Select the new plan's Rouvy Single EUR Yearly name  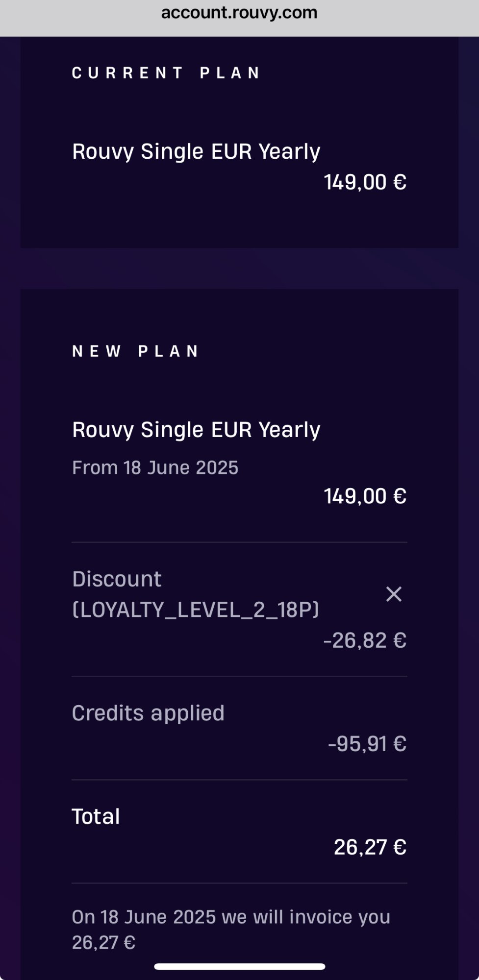click(196, 430)
